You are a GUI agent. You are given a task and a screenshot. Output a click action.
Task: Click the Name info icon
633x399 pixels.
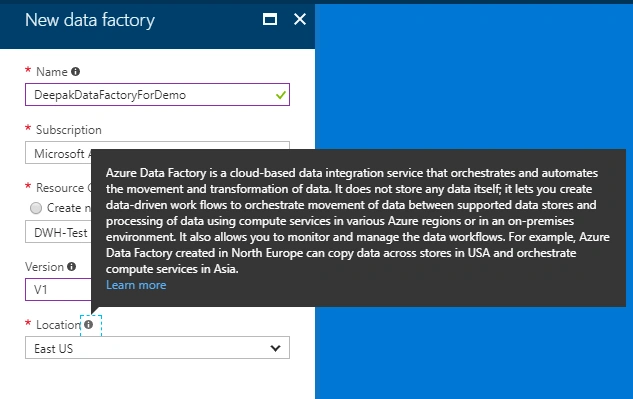pos(75,71)
